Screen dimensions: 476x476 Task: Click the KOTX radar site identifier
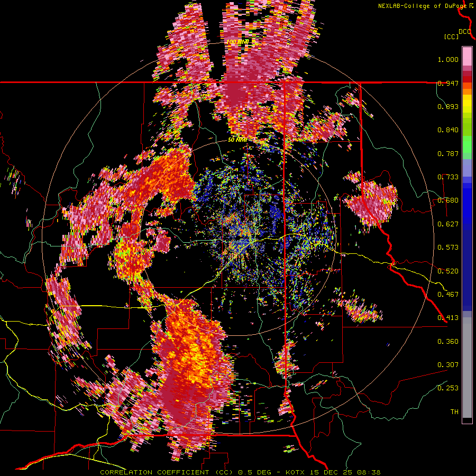tap(296, 472)
